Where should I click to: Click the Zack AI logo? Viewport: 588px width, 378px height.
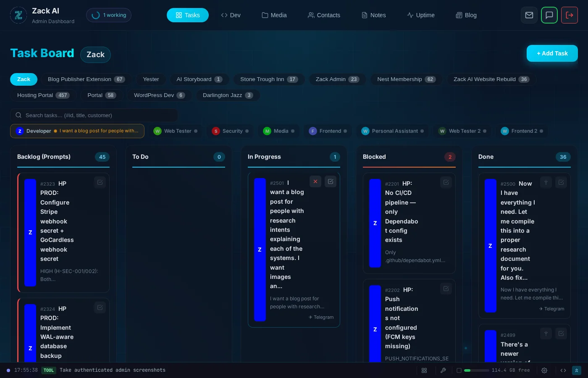pyautogui.click(x=18, y=15)
